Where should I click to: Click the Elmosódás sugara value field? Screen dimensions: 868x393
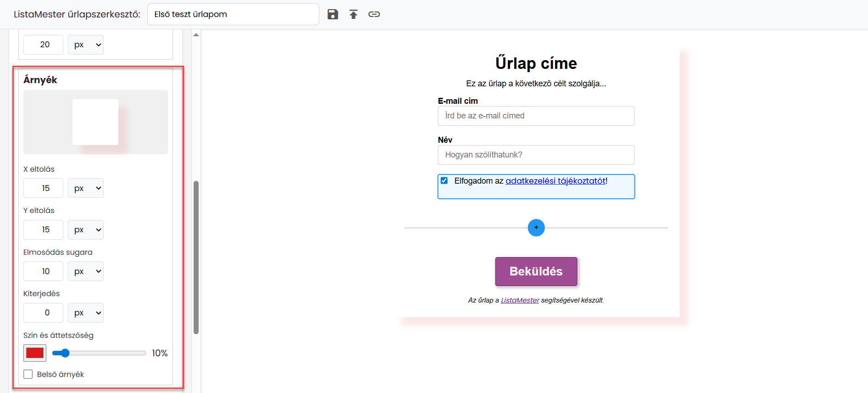tap(43, 271)
